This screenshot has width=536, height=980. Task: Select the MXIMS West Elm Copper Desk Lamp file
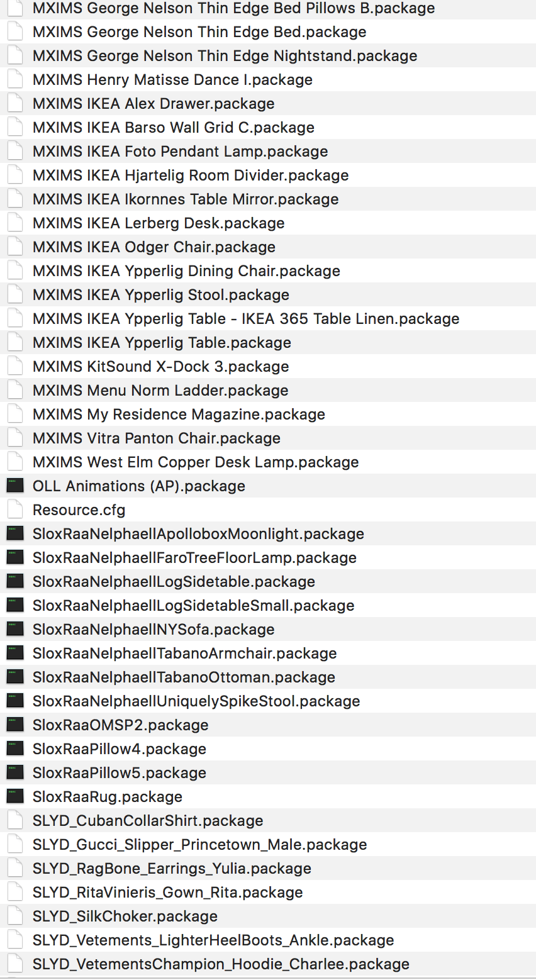[268, 462]
